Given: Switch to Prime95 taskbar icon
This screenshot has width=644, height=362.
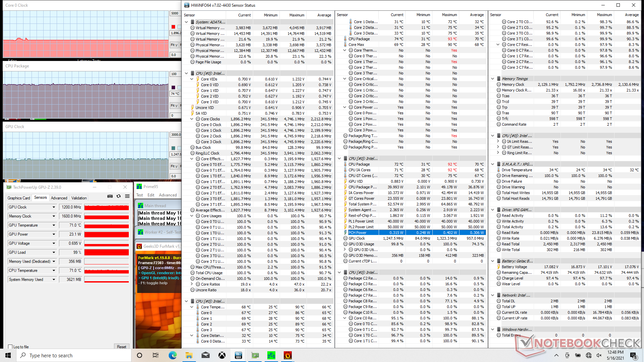Looking at the screenshot, I should pos(271,355).
